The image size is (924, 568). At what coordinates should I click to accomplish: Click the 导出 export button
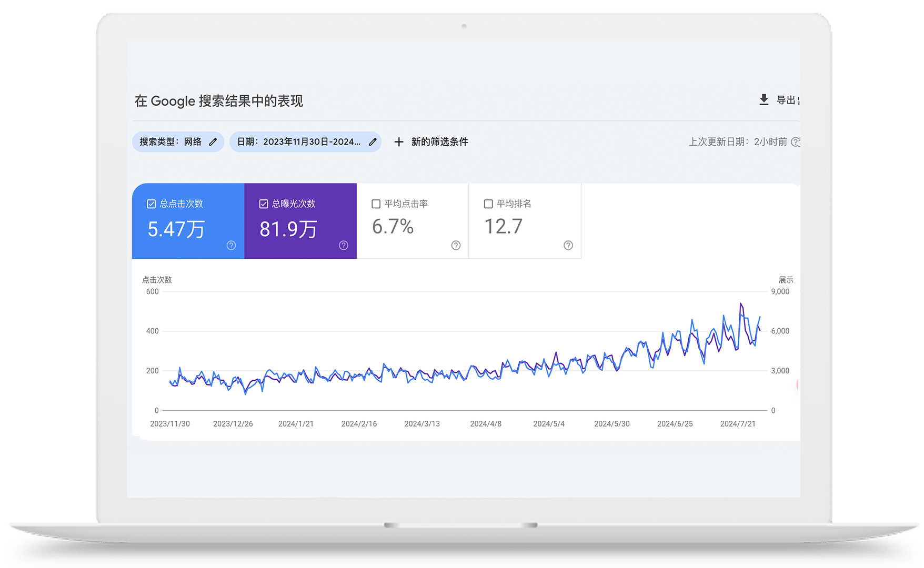click(780, 100)
